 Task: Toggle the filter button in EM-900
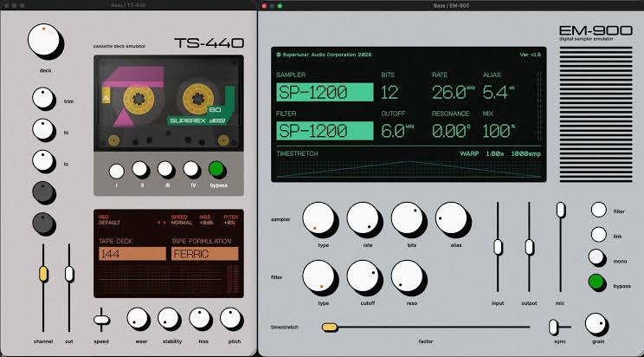599,210
